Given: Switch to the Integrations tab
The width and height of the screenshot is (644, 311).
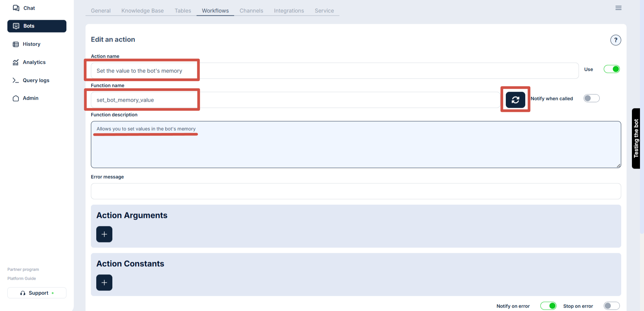Looking at the screenshot, I should coord(289,11).
